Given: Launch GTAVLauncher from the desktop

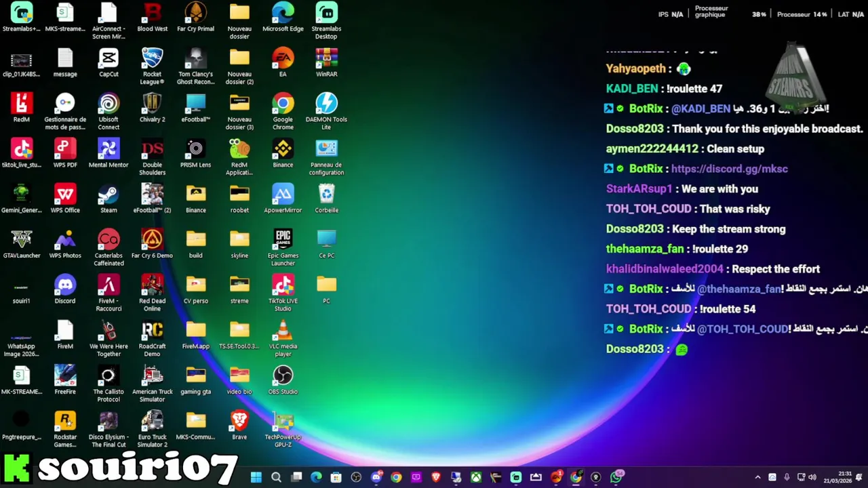Looking at the screenshot, I should tap(22, 244).
